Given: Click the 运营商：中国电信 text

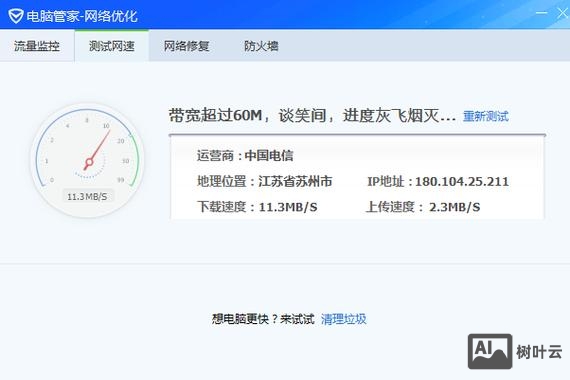Looking at the screenshot, I should tap(245, 156).
